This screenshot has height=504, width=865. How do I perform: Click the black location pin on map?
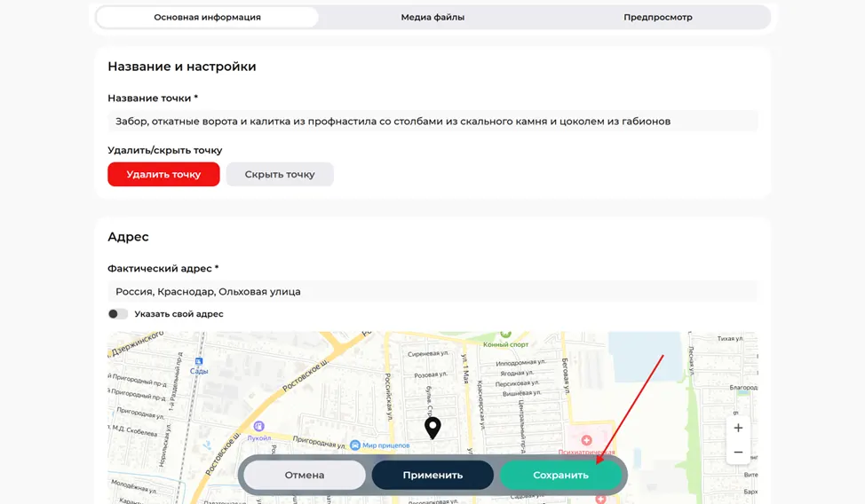432,428
